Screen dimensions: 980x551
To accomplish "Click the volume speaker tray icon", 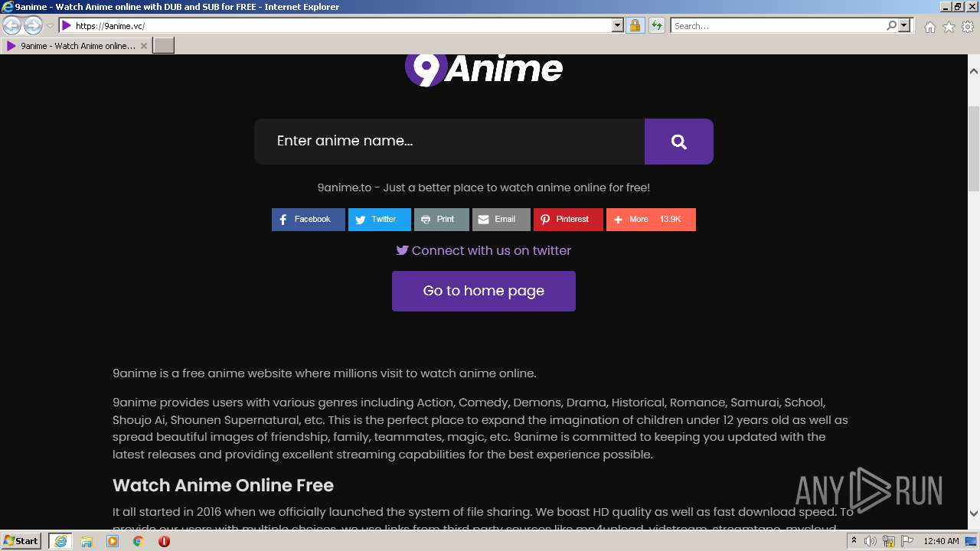I will point(871,541).
